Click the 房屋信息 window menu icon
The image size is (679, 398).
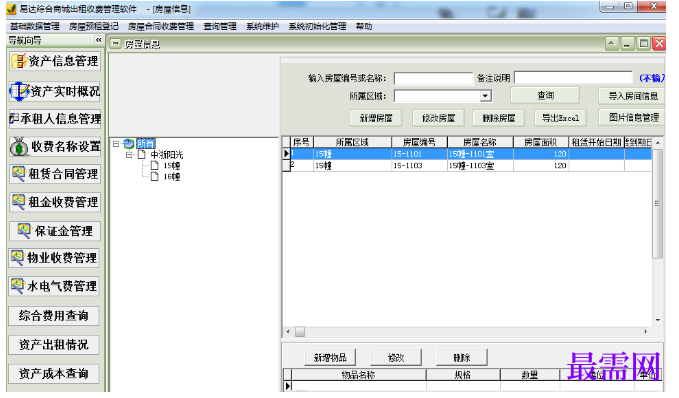tap(115, 44)
